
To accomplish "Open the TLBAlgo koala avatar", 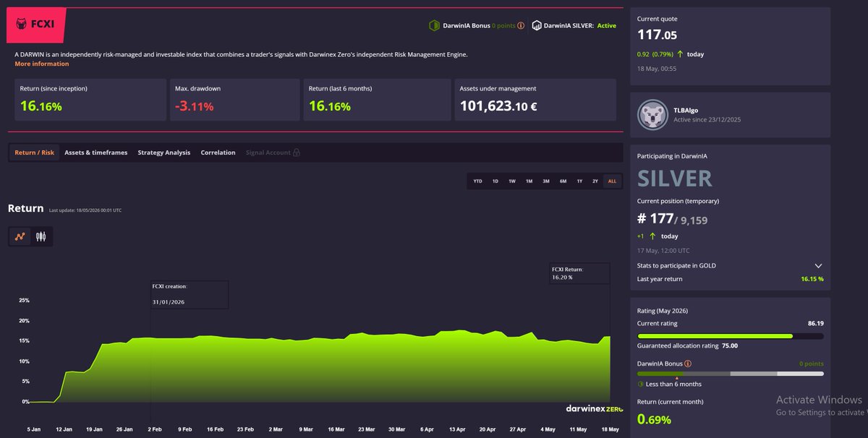I will [x=652, y=115].
